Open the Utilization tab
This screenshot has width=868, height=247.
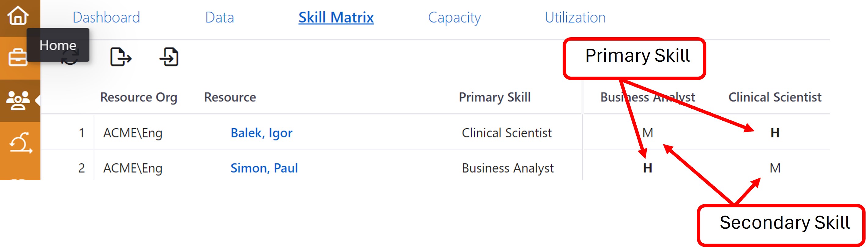[x=575, y=17]
